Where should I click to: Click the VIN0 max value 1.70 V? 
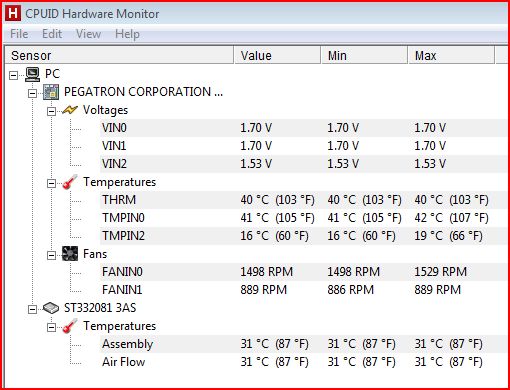430,128
